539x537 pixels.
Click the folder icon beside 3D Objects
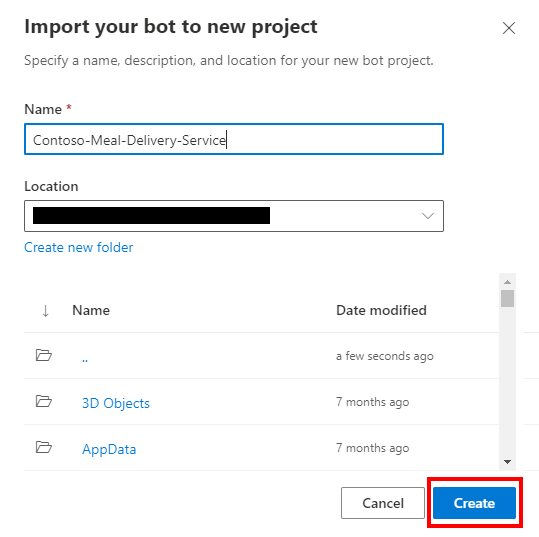(44, 401)
